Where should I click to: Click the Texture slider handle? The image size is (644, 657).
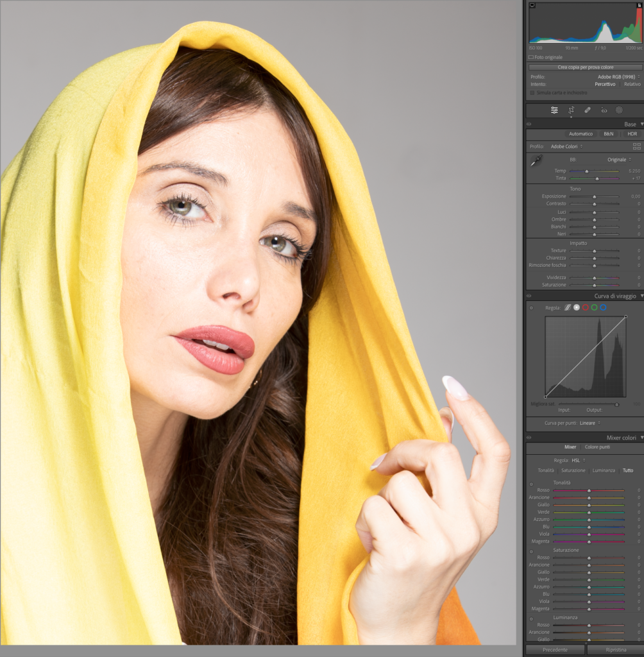pyautogui.click(x=594, y=251)
